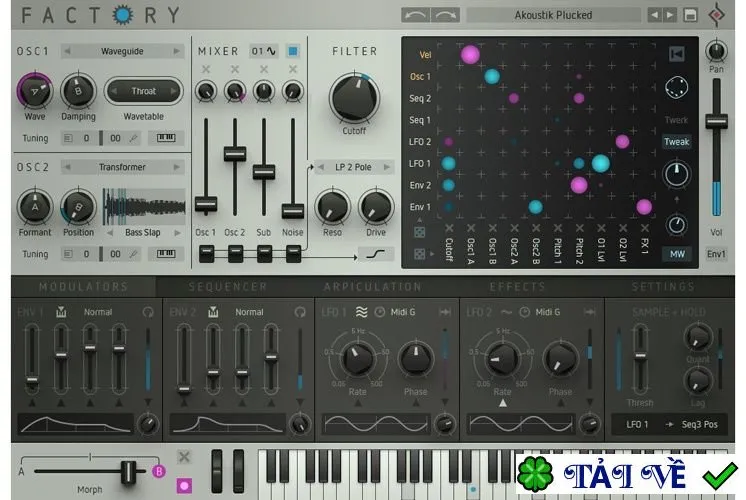Click the Tải Về download banner
Image resolution: width=746 pixels, height=500 pixels.
[626, 475]
